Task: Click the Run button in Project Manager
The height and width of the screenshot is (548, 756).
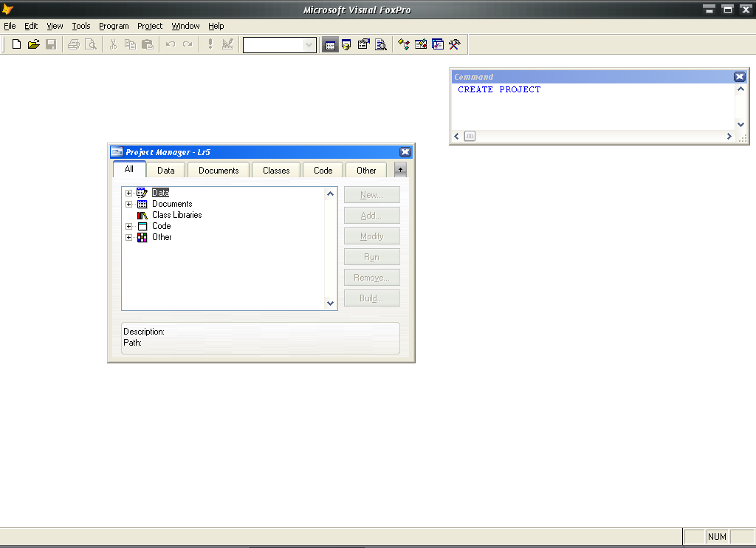Action: click(x=372, y=257)
